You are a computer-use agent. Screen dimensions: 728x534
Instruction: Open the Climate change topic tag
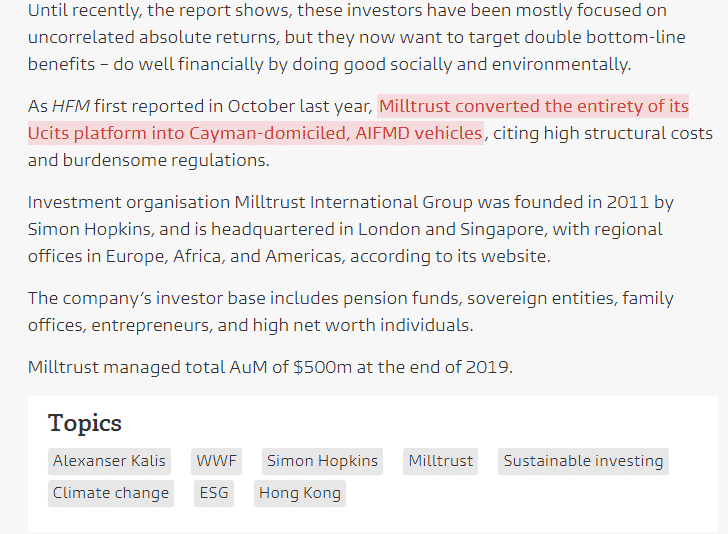click(x=111, y=493)
